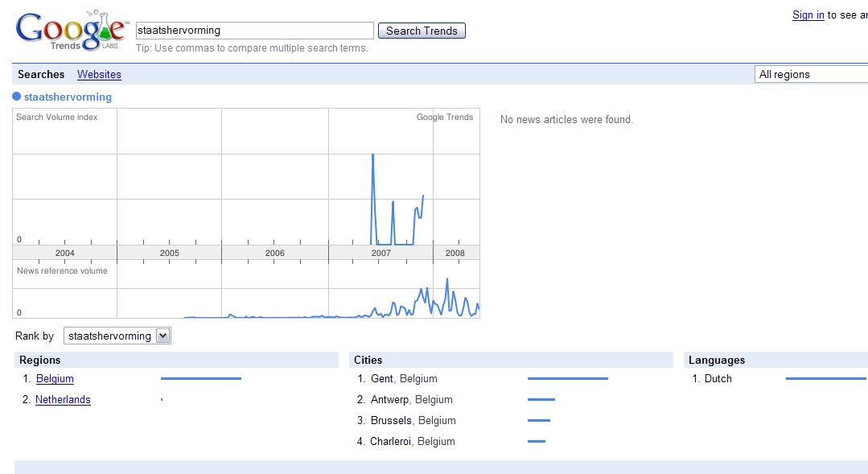Click the 2004 label on the timeline
Screen dimensions: 868x474
click(64, 253)
